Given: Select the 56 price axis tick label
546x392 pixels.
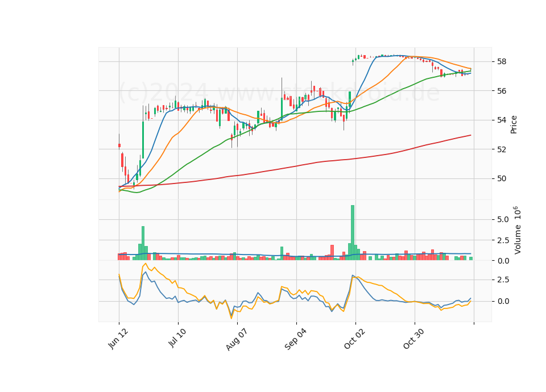Looking at the screenshot, I should click(502, 91).
